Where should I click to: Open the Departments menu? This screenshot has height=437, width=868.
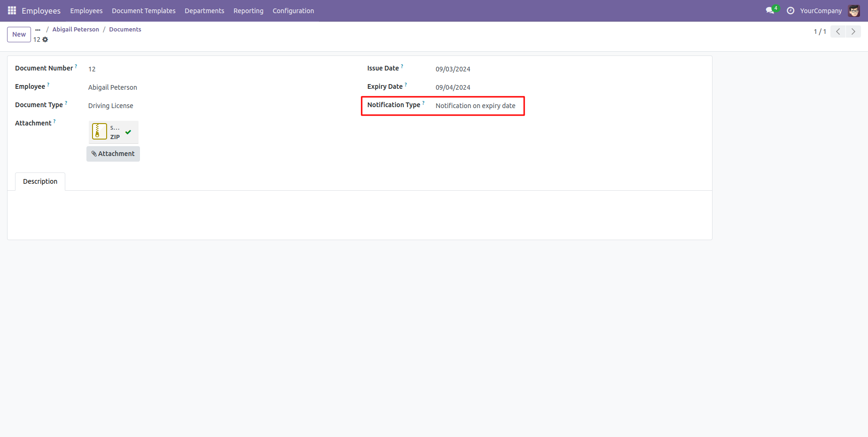[x=204, y=10]
